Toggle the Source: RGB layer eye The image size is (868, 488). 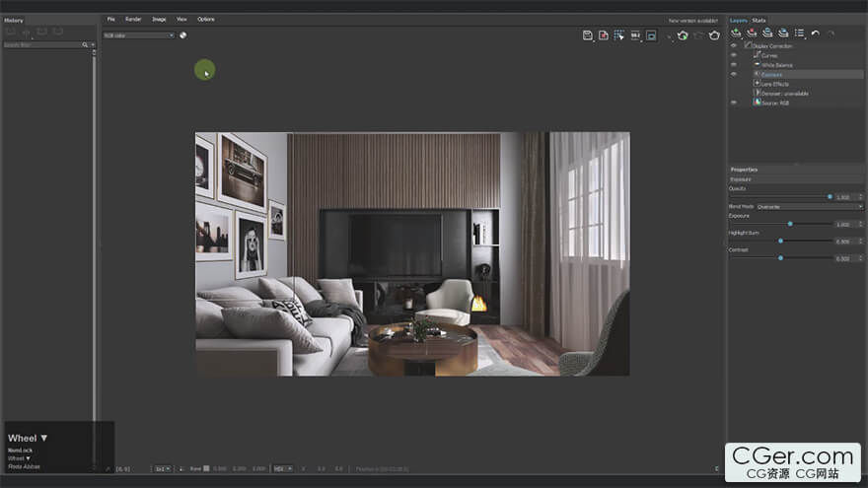point(733,103)
